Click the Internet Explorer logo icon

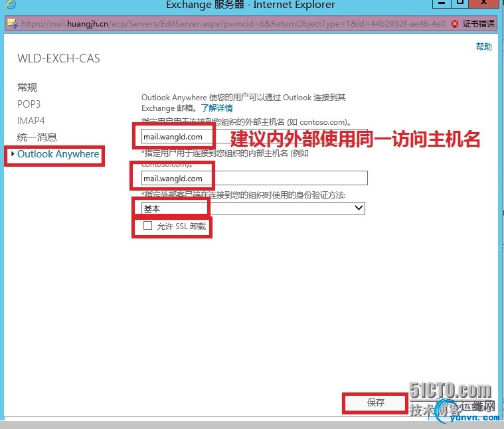[x=11, y=5]
